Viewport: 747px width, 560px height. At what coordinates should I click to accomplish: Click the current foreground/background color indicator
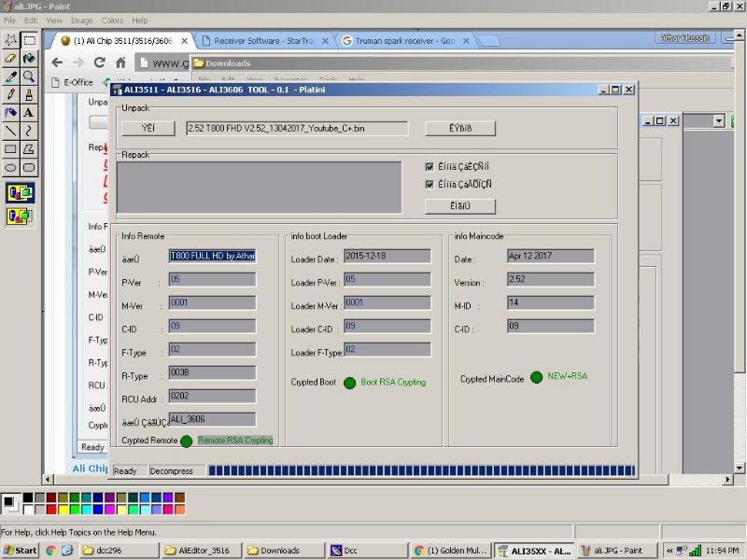tap(10, 504)
